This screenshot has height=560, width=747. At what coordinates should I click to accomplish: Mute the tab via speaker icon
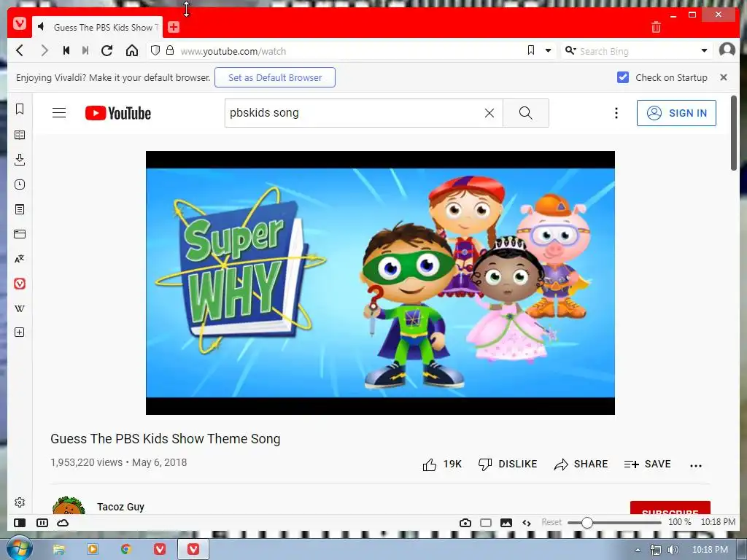(42, 27)
